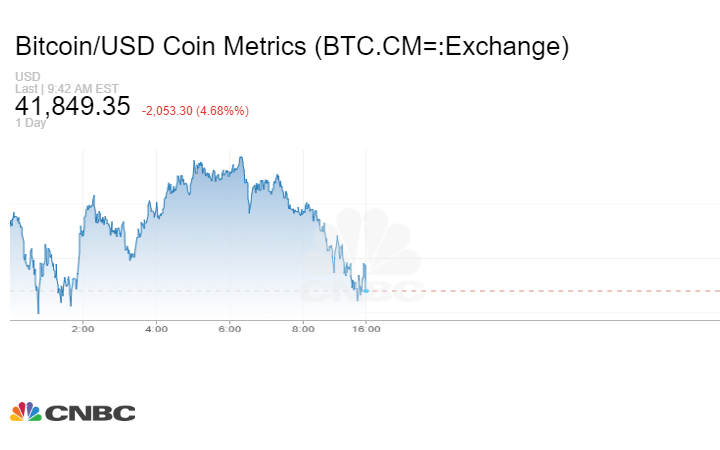The height and width of the screenshot is (450, 720).
Task: Click the 2:00 time axis label
Action: pyautogui.click(x=82, y=328)
